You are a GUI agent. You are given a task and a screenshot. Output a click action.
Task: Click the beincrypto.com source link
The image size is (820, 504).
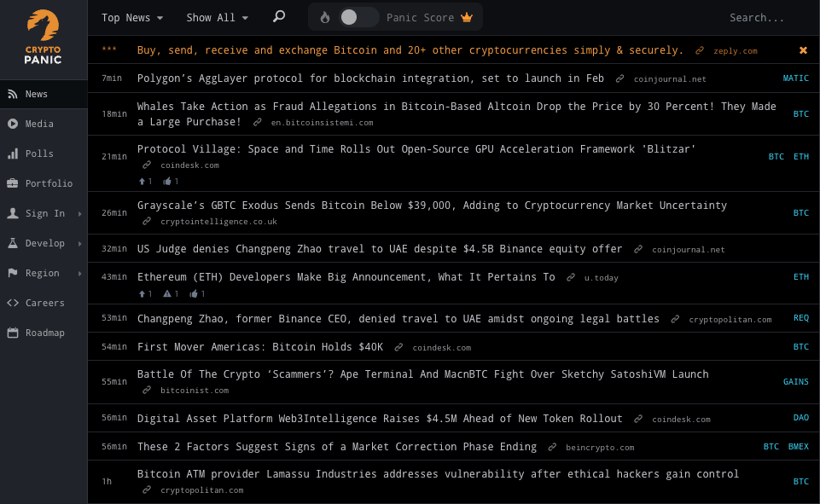click(x=600, y=448)
